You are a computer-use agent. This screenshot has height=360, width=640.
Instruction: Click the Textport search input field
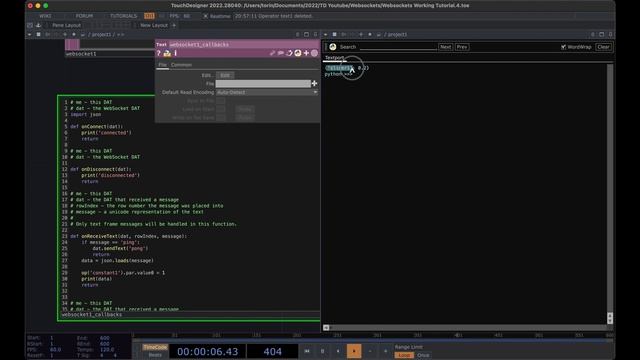point(398,47)
